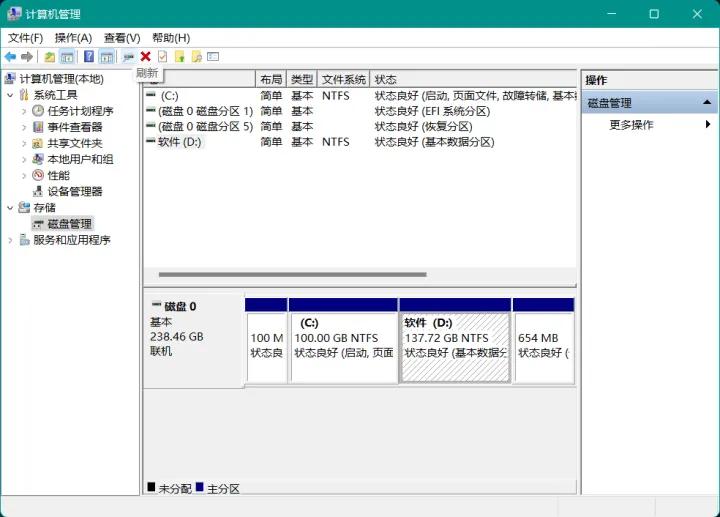Select the (C:) volume row in list
This screenshot has width=720, height=517.
coord(360,96)
